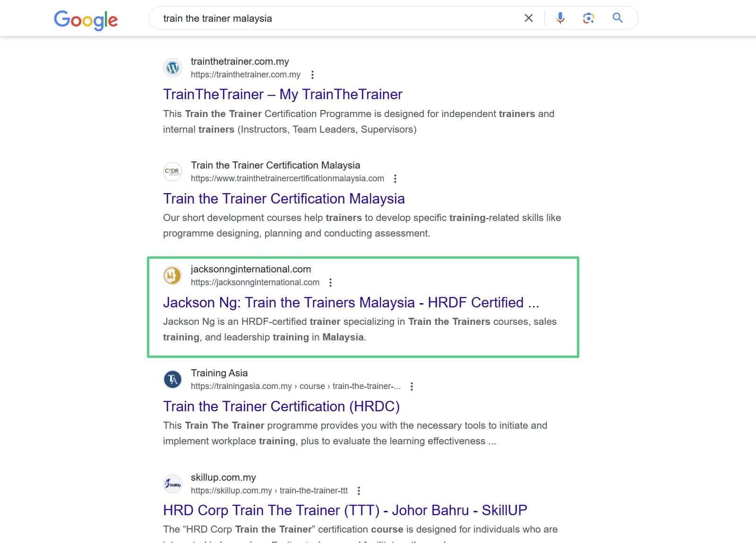
Task: Click site name 'trainthetrainer.com.my' above first result
Action: [240, 61]
